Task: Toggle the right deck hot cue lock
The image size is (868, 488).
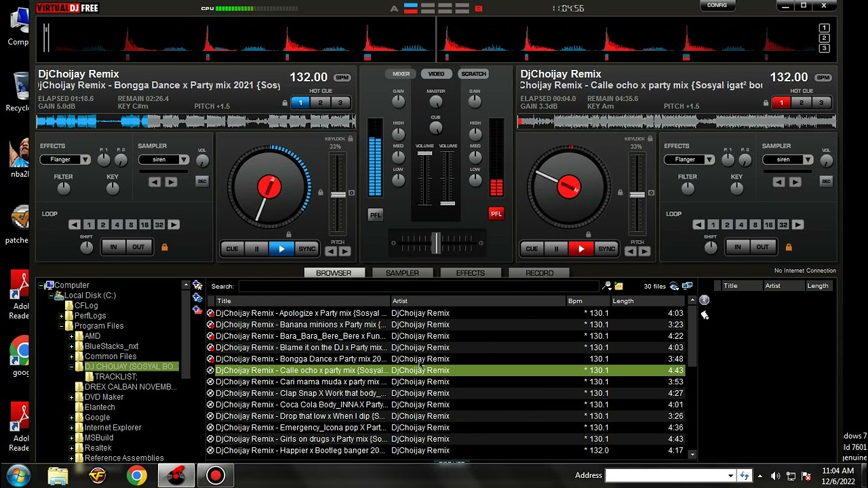Action: click(766, 103)
